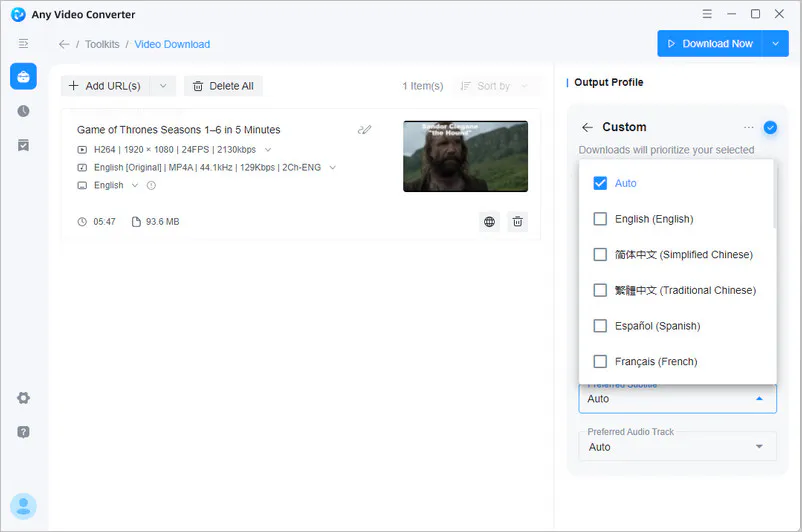
Task: Click the video format H264 icon
Action: click(x=82, y=150)
